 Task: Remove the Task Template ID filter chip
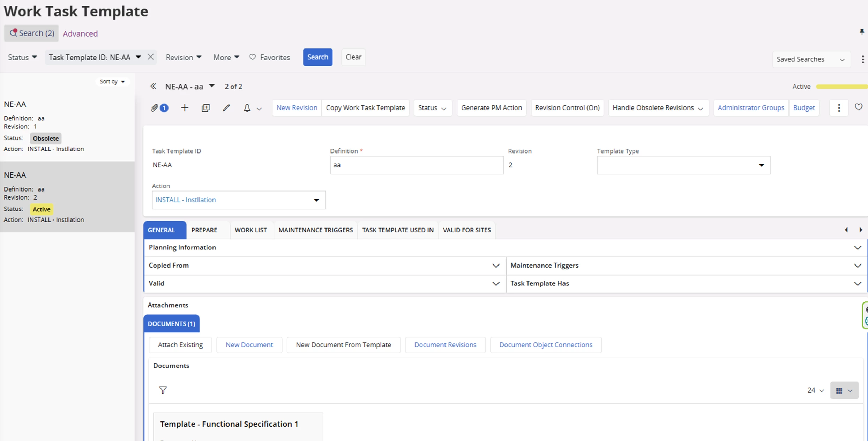[x=151, y=57]
